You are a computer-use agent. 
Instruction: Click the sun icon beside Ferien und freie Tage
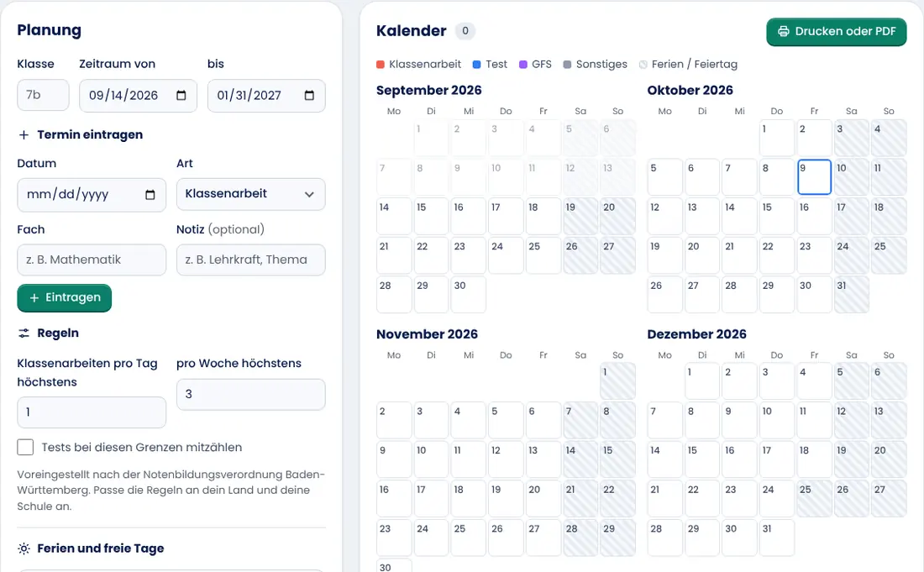24,548
